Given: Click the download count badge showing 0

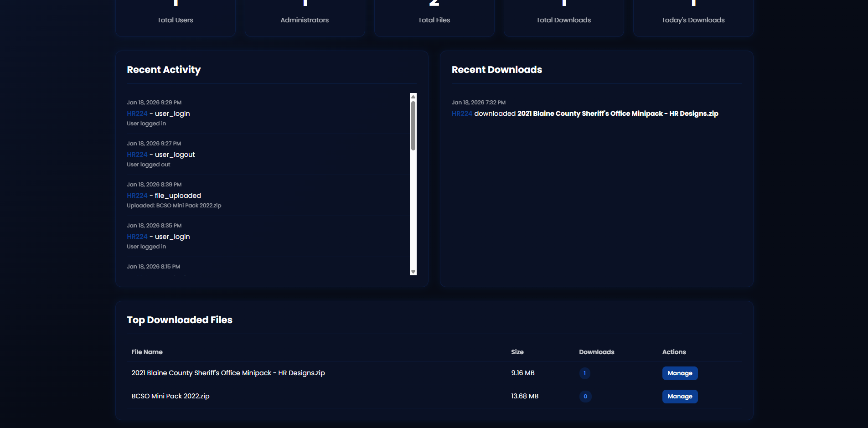Looking at the screenshot, I should pyautogui.click(x=585, y=397).
